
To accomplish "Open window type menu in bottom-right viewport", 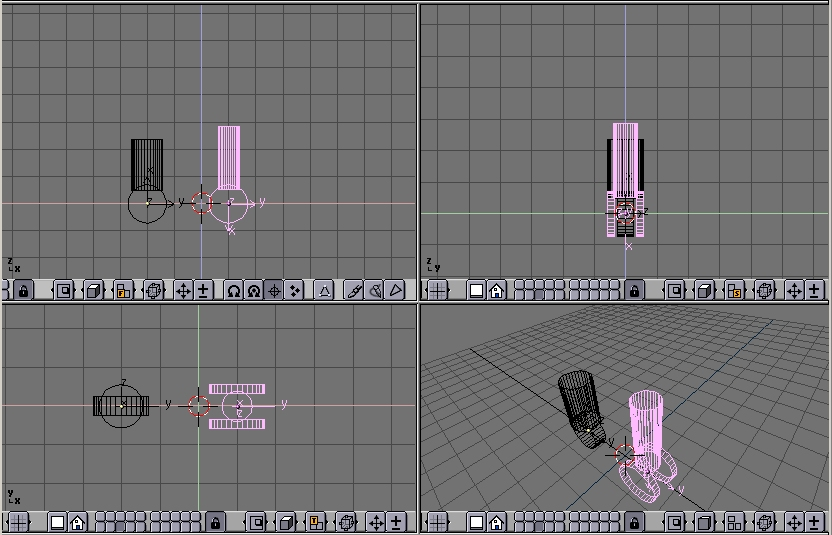I will (437, 522).
